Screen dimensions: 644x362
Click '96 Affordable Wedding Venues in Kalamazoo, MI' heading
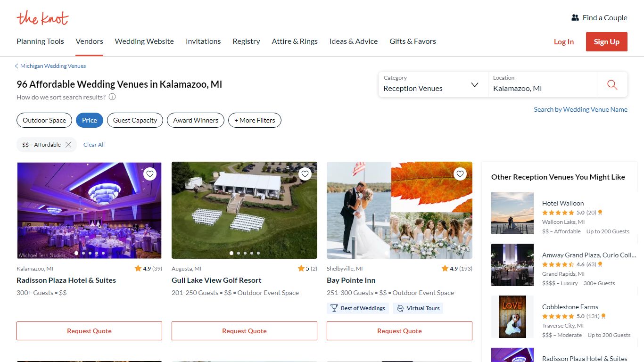pyautogui.click(x=119, y=84)
